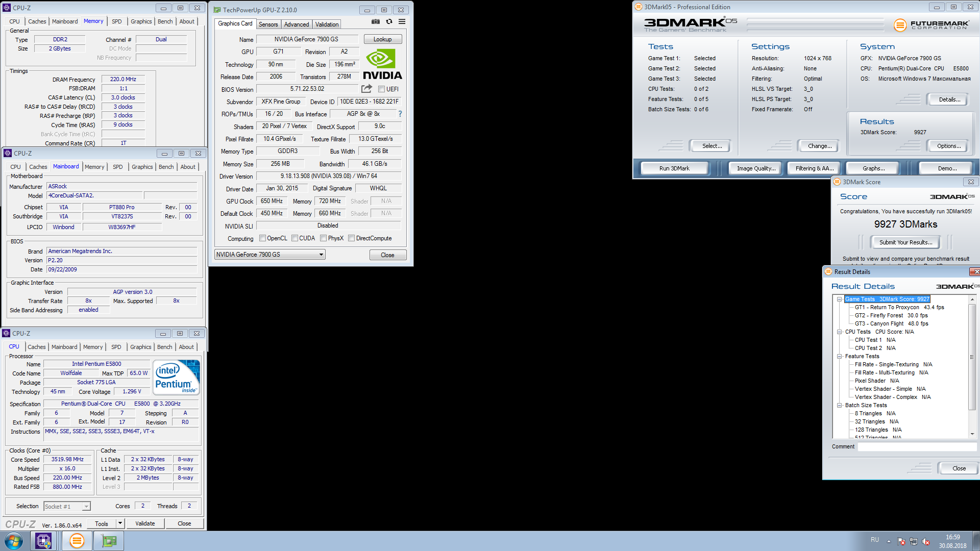Collapse the Game Tests tree node
The width and height of the screenshot is (980, 551).
tap(839, 299)
